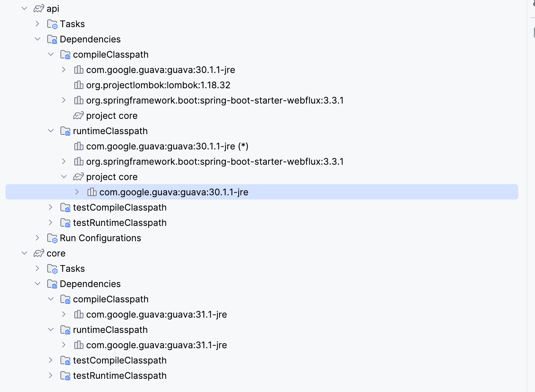Click library icon of guava:31.1-jre in core runtimeClasspath

pyautogui.click(x=79, y=345)
